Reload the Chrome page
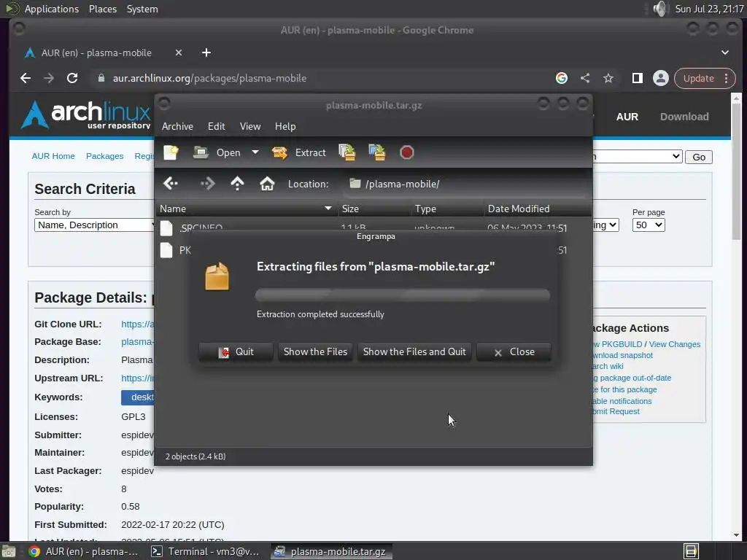 point(72,78)
